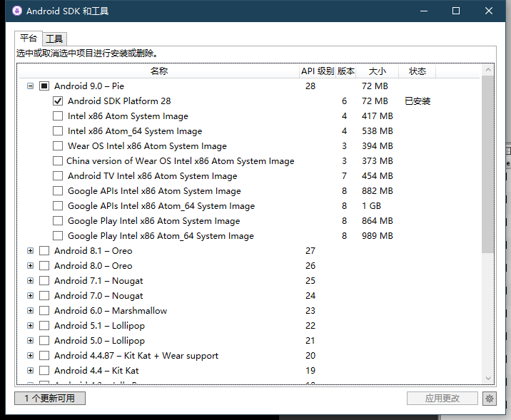The image size is (511, 420).
Task: Minimize the Android SDK window
Action: pyautogui.click(x=424, y=11)
